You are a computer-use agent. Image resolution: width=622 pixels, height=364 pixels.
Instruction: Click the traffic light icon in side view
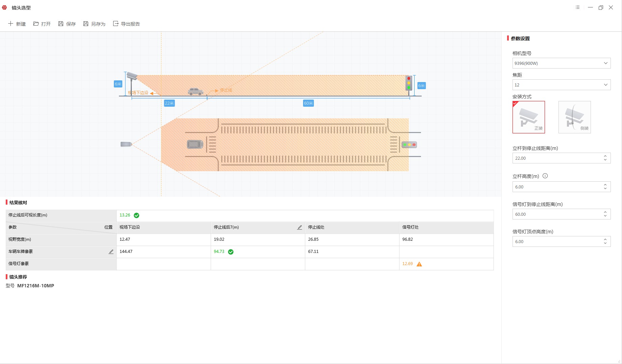click(409, 83)
